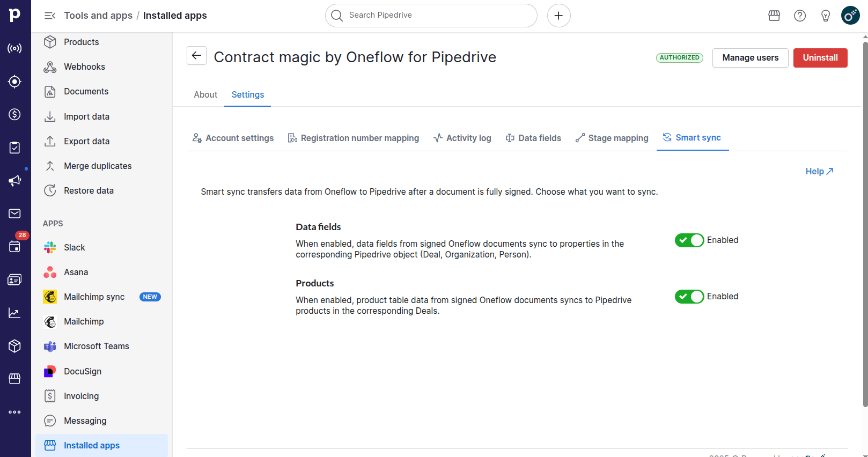Switch to the About tab
Image resolution: width=868 pixels, height=457 pixels.
tap(205, 95)
